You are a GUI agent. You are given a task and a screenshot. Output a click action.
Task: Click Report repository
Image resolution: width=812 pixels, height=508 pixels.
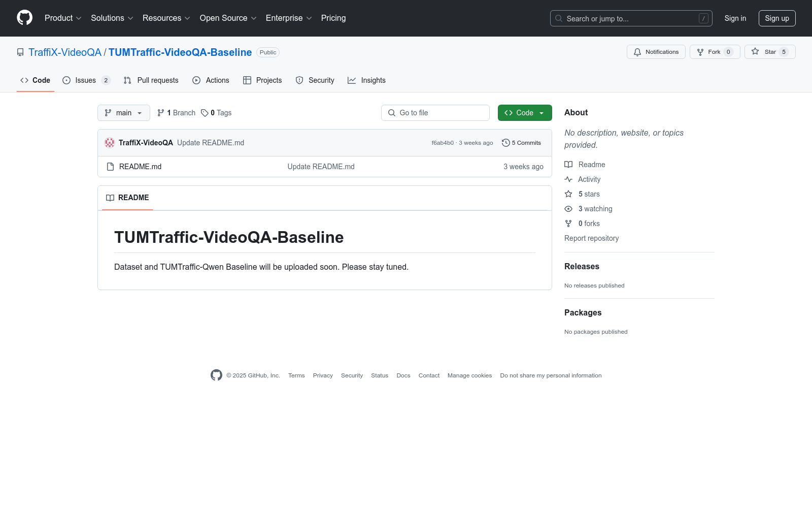pos(591,238)
